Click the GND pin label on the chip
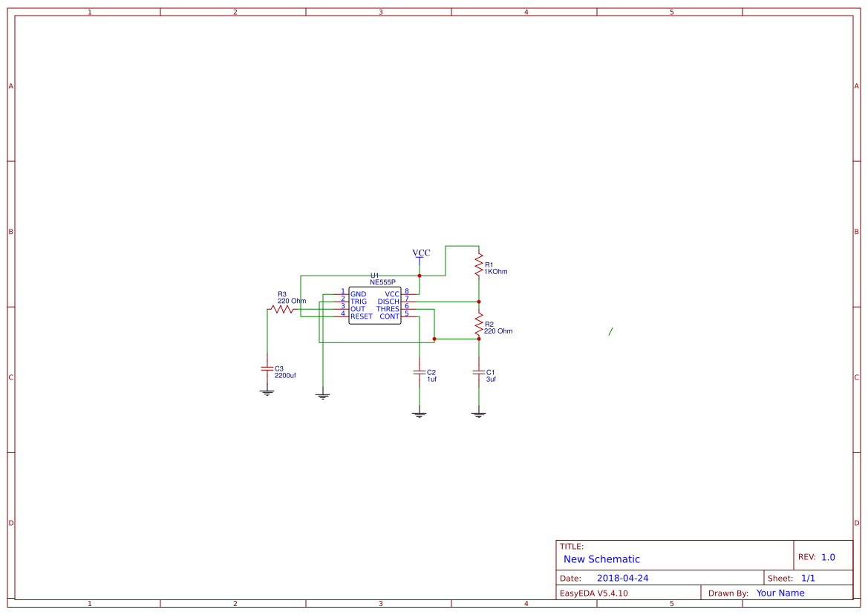The width and height of the screenshot is (868, 615). click(x=358, y=294)
